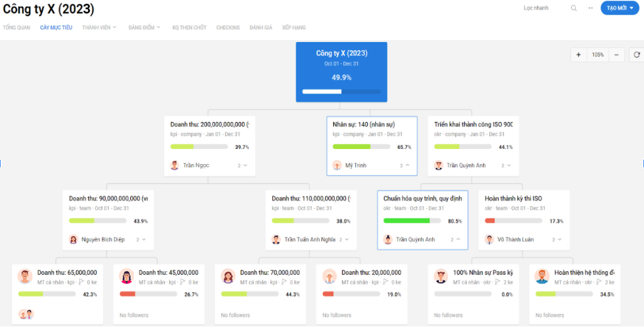This screenshot has width=644, height=328.
Task: Click the zoom out minus icon
Action: tap(617, 55)
